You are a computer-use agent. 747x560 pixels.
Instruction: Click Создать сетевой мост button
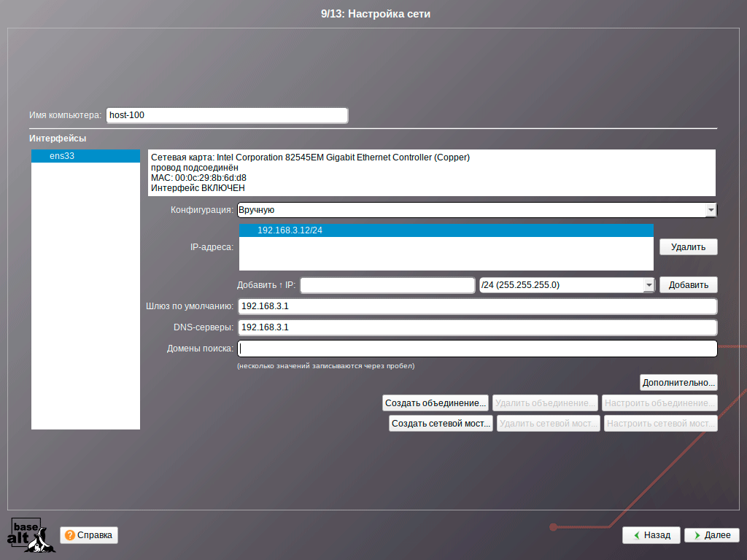(441, 424)
